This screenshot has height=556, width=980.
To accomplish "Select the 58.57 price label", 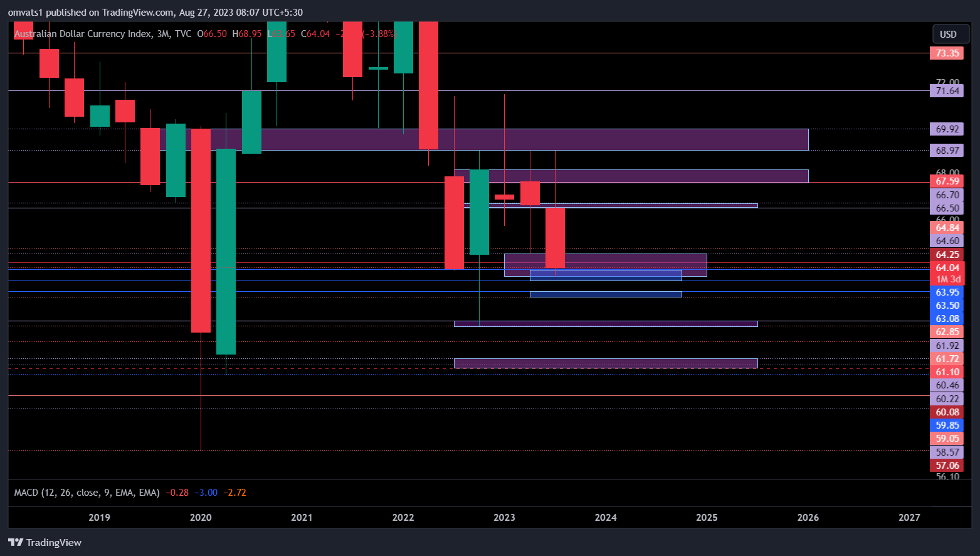I will pos(947,452).
